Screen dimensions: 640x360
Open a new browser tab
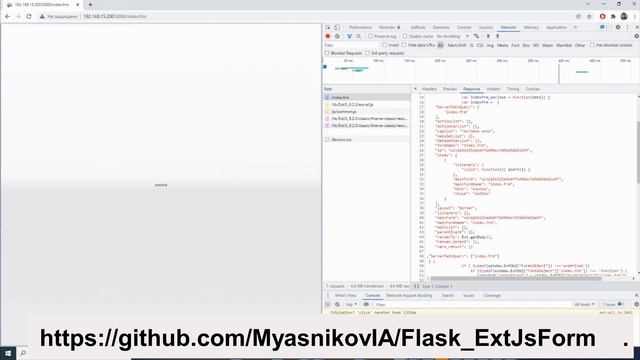[90, 4]
